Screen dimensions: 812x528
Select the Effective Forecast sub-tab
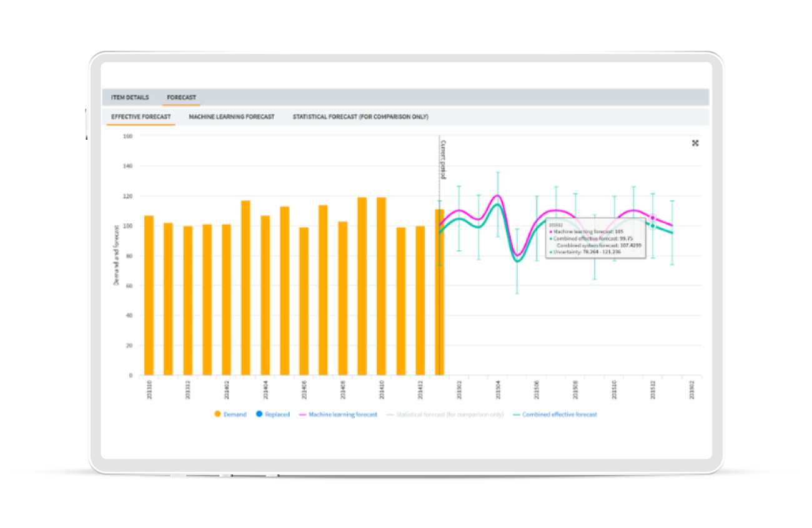pos(141,117)
